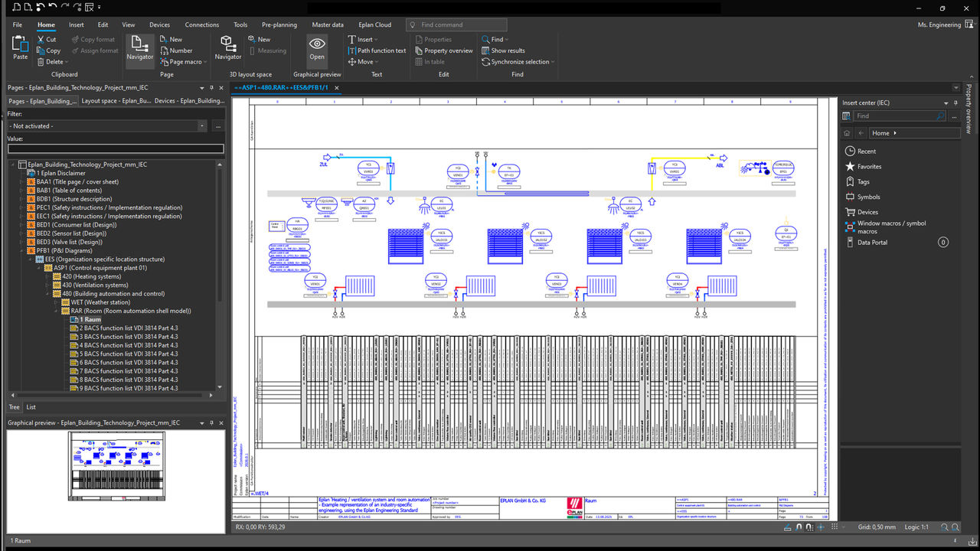This screenshot has width=980, height=551.
Task: Click the Paste icon in Clipboard group
Action: (x=19, y=47)
